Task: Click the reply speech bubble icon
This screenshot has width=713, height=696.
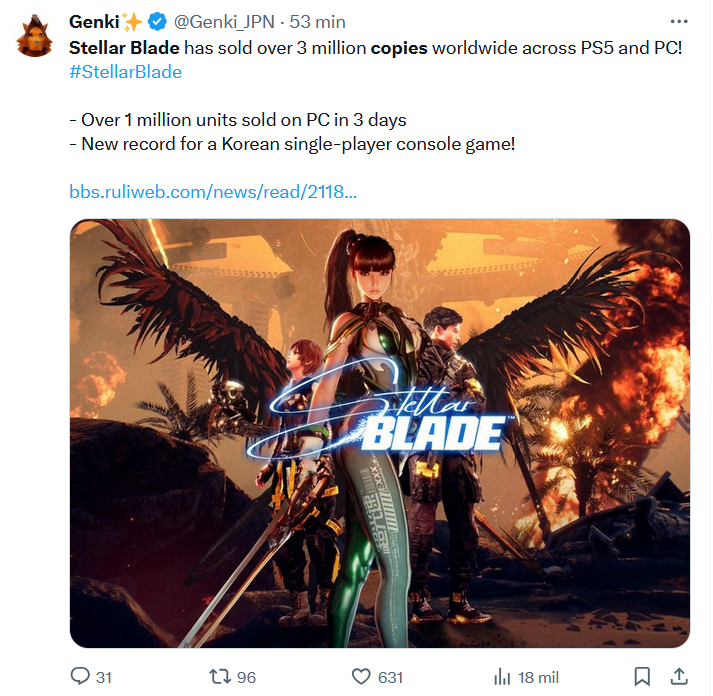Action: pyautogui.click(x=80, y=676)
